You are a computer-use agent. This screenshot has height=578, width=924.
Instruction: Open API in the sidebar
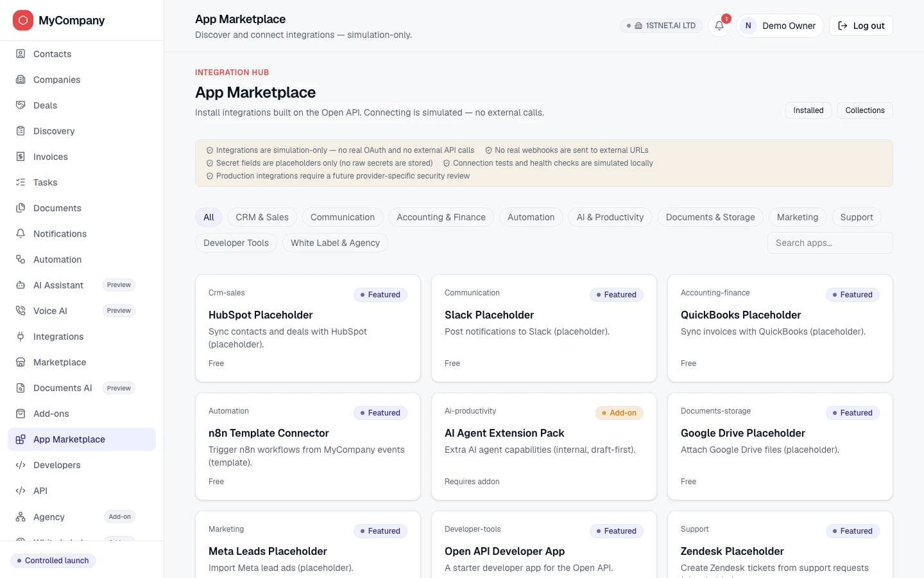81,491
